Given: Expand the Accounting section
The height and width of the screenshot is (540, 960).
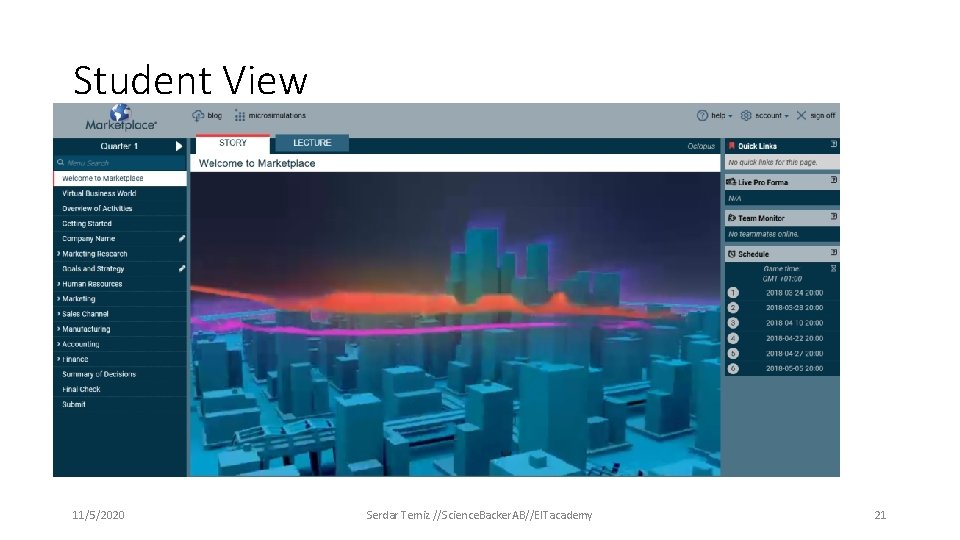Looking at the screenshot, I should pos(59,344).
